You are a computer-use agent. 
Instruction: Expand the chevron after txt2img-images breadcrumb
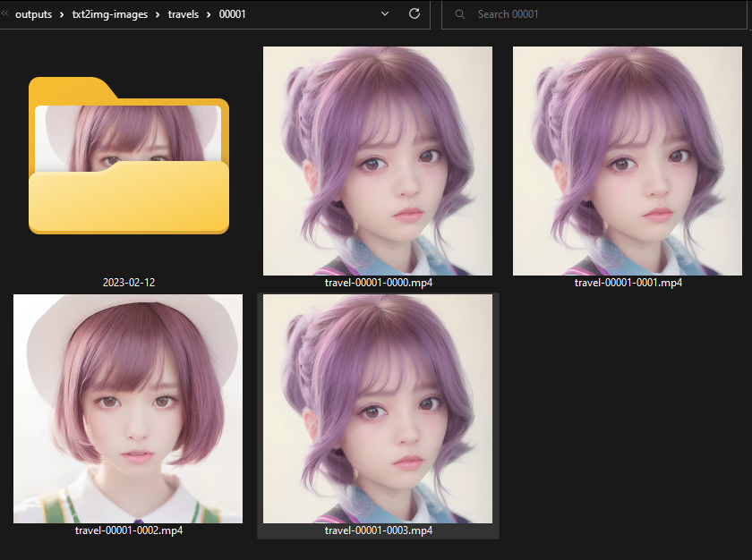[x=158, y=14]
